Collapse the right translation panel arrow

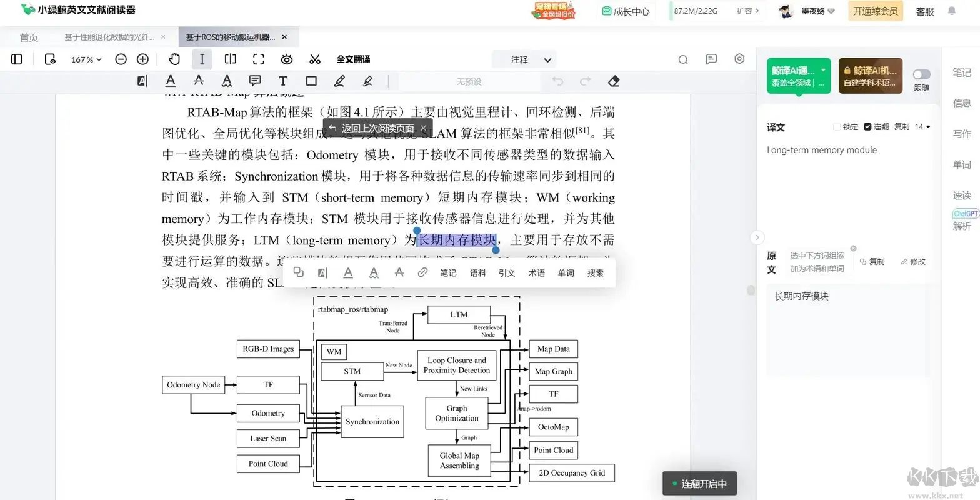click(757, 237)
